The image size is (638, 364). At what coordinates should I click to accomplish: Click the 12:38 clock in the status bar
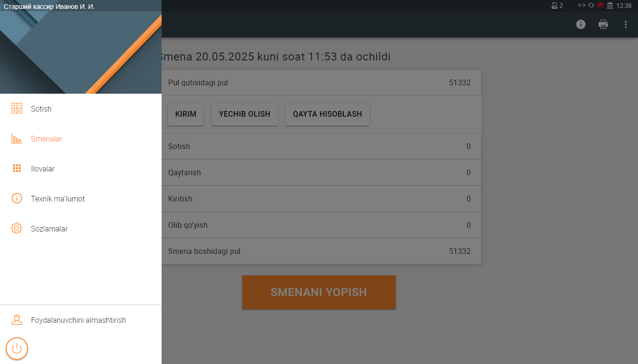coord(624,6)
